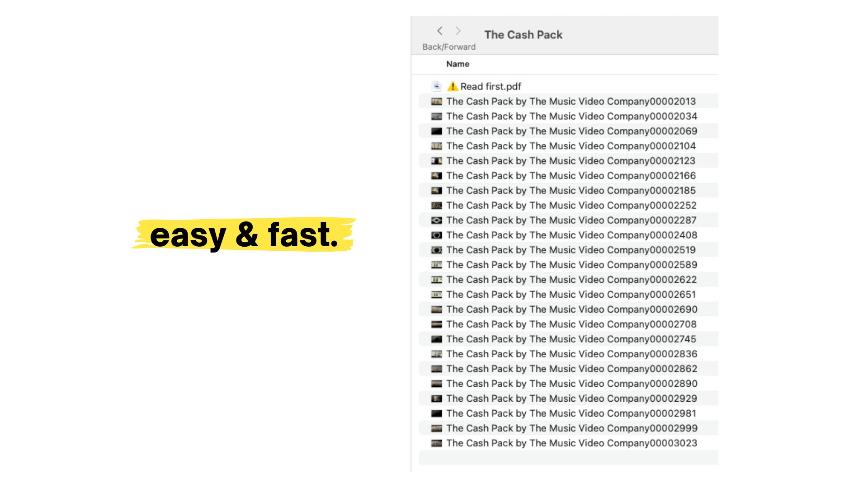Select file ending in 00003023
Image resolution: width=868 pixels, height=488 pixels.
coord(571,443)
